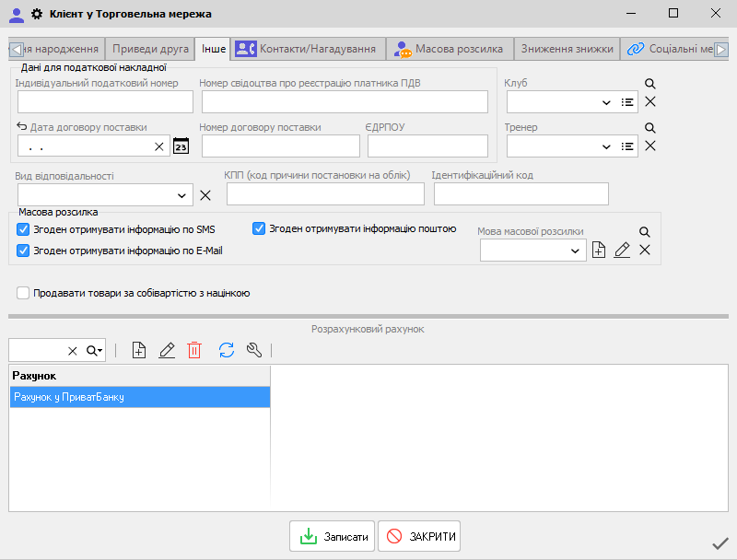This screenshot has width=737, height=560.
Task: Switch to Контакти/Нагадування tab
Action: click(306, 49)
